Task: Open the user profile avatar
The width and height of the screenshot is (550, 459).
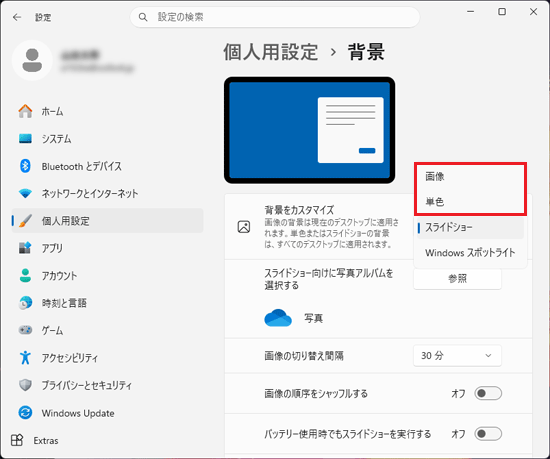Action: pos(32,60)
